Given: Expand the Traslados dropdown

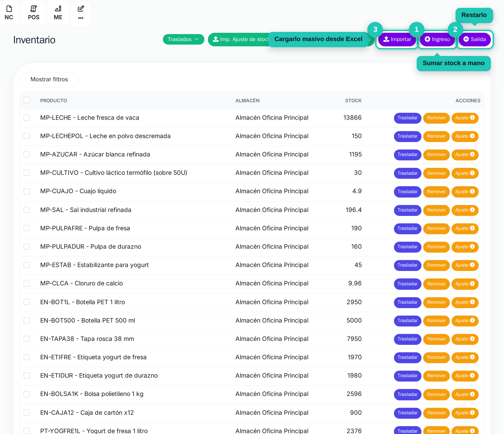Looking at the screenshot, I should pyautogui.click(x=183, y=39).
